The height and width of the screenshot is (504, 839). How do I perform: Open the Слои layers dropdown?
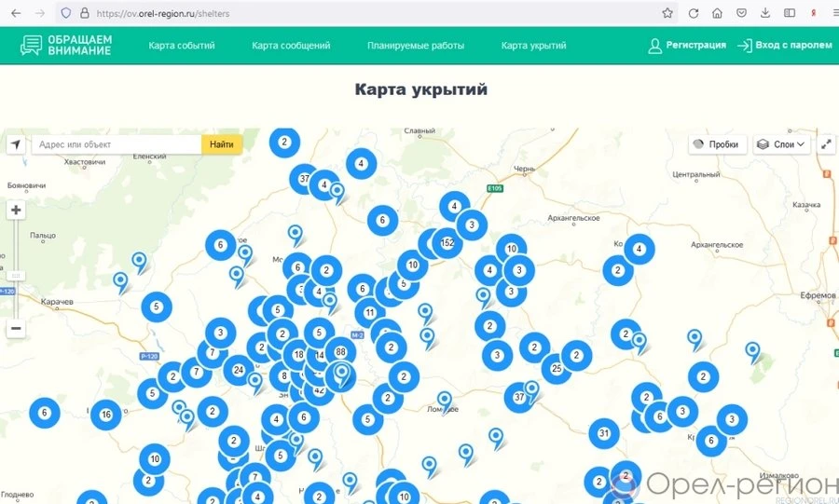[781, 144]
